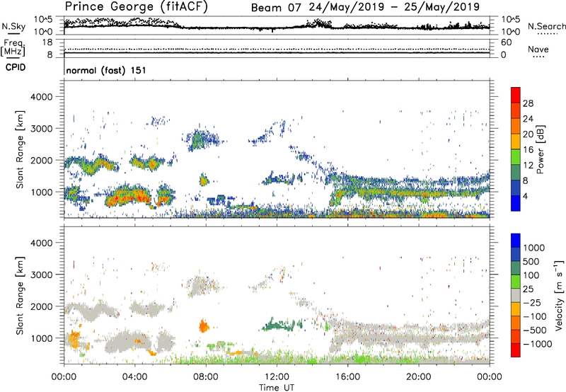Screen dimensions: 566x392
Task: Select the red bottom segment of the velocity colorbar
Action: point(516,350)
